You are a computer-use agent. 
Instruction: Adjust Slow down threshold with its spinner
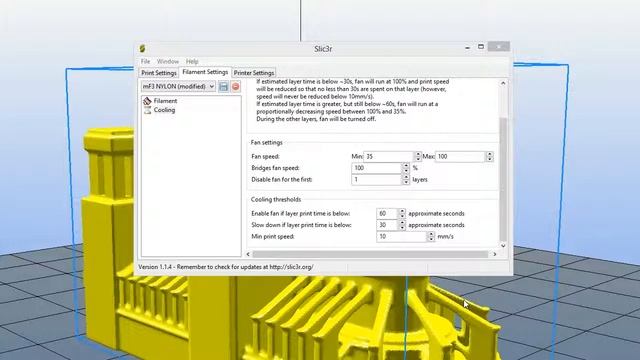click(x=402, y=225)
